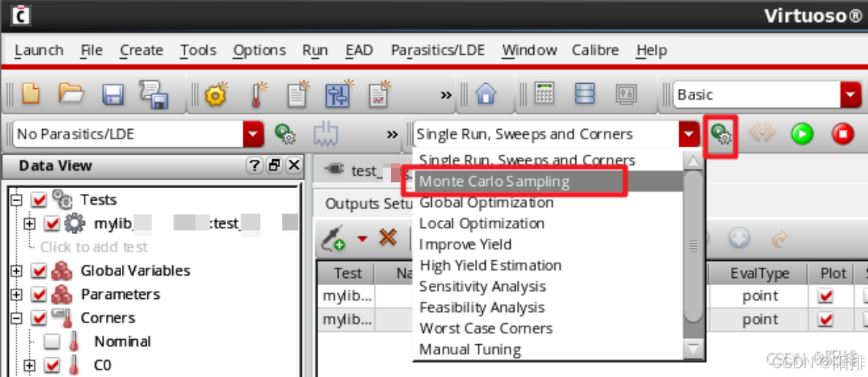
Task: Click the blue sliders variables icon
Action: tap(338, 94)
